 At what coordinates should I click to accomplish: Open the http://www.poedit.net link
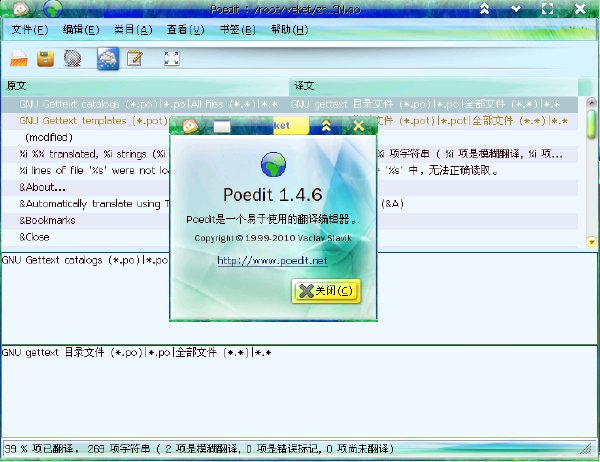point(272,261)
